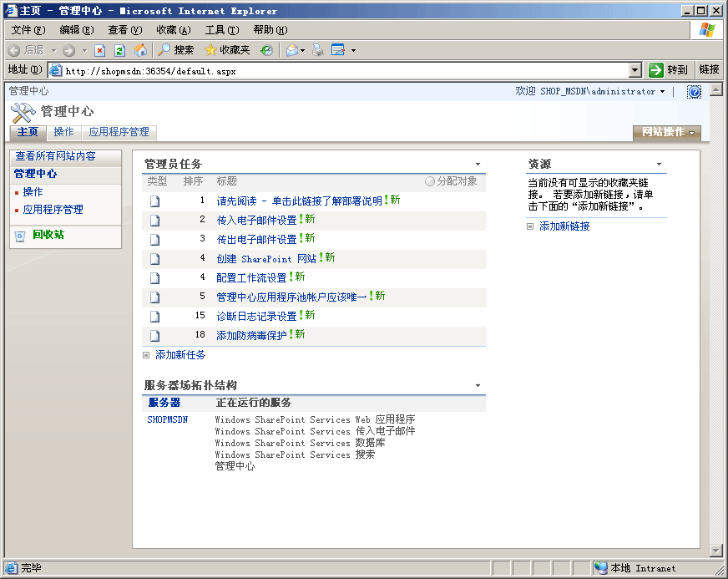Click the Mail envelope toolbar icon

(x=292, y=50)
